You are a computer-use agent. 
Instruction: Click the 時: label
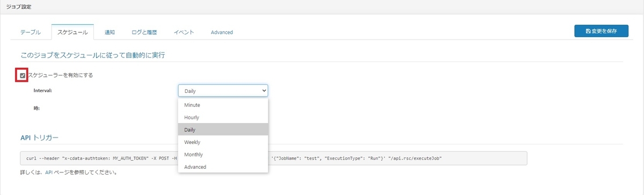point(36,108)
